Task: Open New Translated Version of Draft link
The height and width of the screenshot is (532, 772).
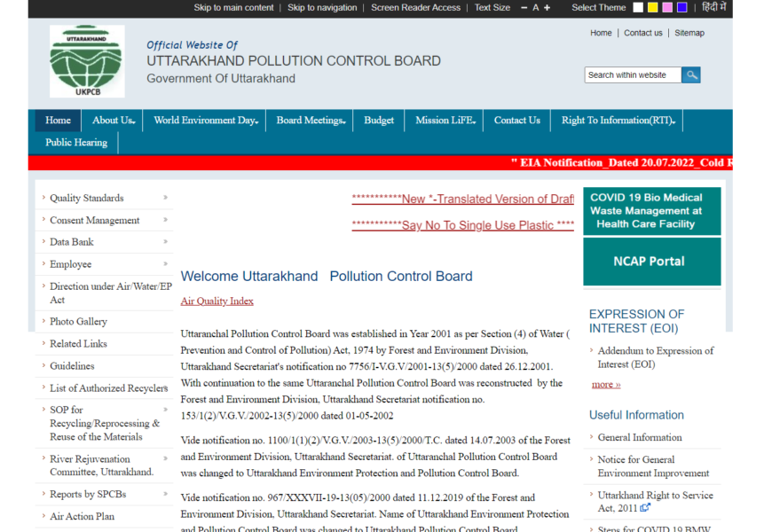Action: (463, 199)
